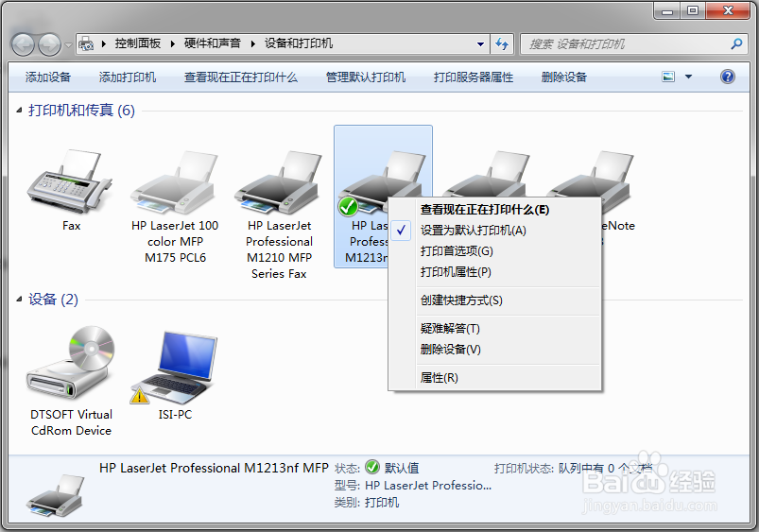Click the change view icon in toolbar

(x=668, y=77)
